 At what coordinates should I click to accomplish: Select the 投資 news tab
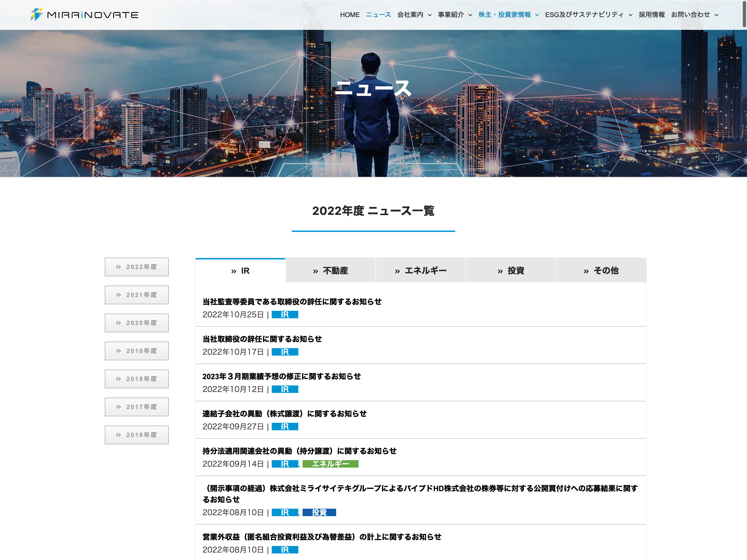(511, 271)
